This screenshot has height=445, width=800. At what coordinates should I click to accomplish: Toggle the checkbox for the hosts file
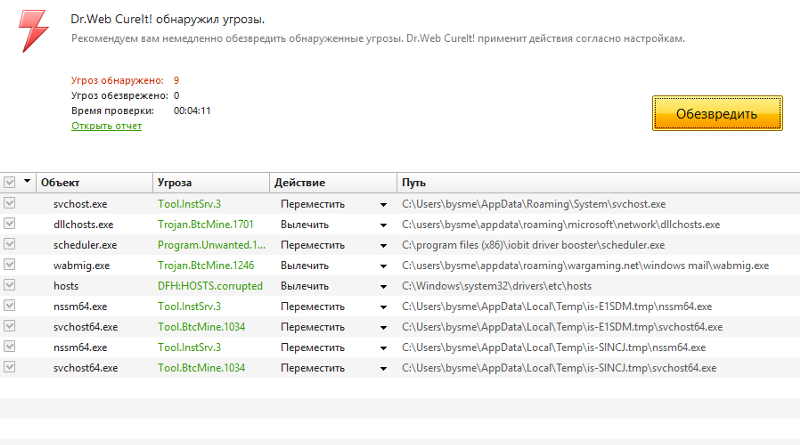click(x=9, y=285)
